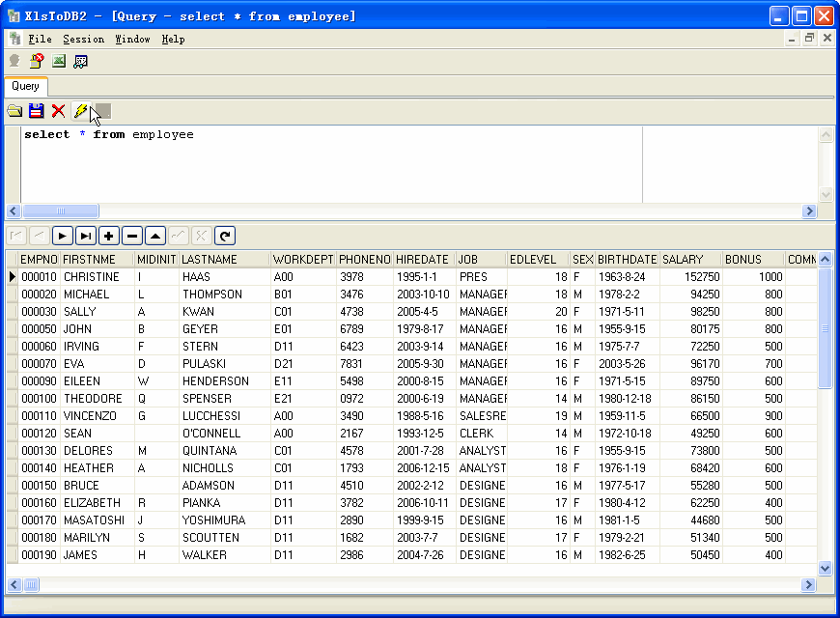Click the SALARY column header
The height and width of the screenshot is (618, 840).
pyautogui.click(x=690, y=260)
